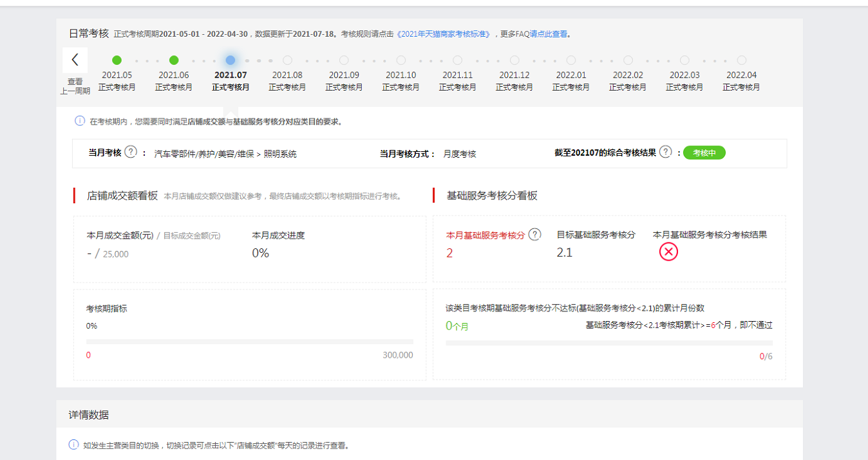This screenshot has height=460, width=868.
Task: Click the green 考核中 status badge
Action: (x=704, y=153)
